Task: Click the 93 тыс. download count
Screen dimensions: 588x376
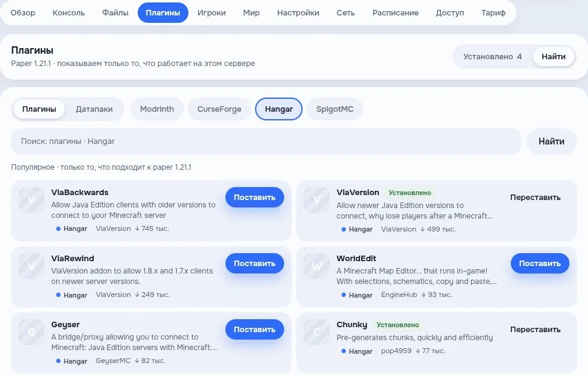Action: 437,295
